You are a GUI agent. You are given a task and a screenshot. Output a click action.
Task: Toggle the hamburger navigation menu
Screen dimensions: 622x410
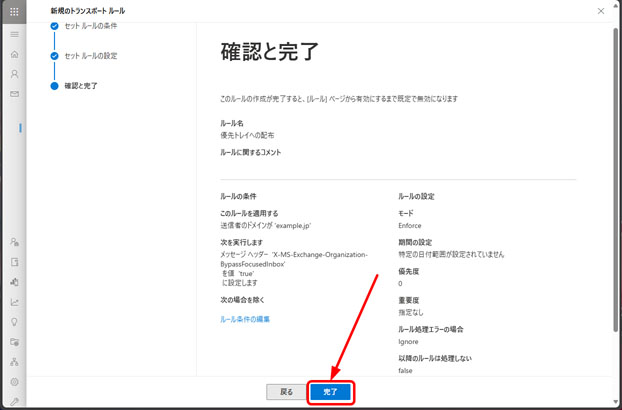[x=14, y=34]
